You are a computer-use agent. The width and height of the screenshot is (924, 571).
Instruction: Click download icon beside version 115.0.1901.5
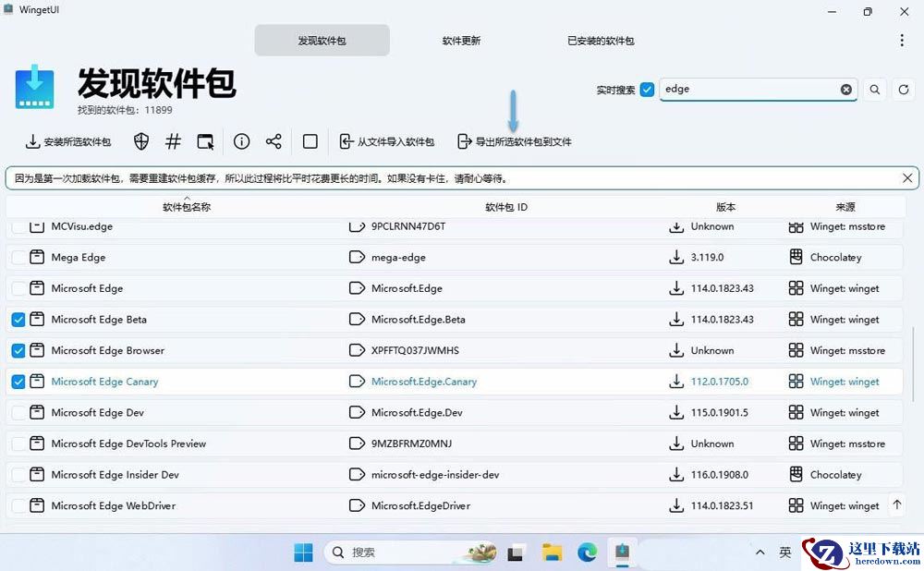(x=676, y=412)
